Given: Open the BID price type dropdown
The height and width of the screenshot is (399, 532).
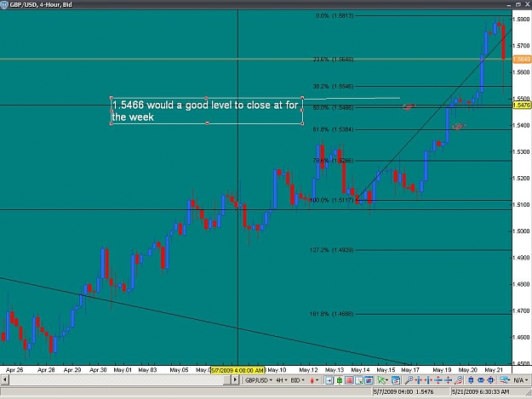Looking at the screenshot, I should point(297,380).
